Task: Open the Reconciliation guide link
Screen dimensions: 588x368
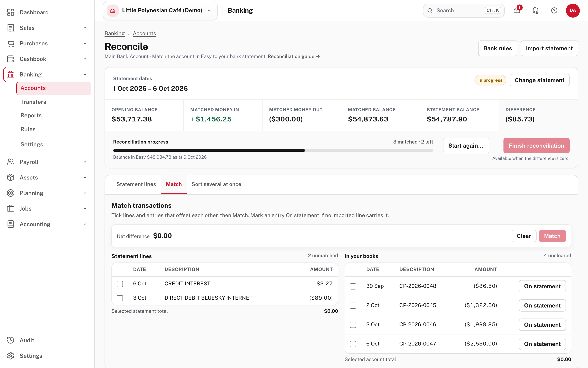Action: (x=294, y=56)
